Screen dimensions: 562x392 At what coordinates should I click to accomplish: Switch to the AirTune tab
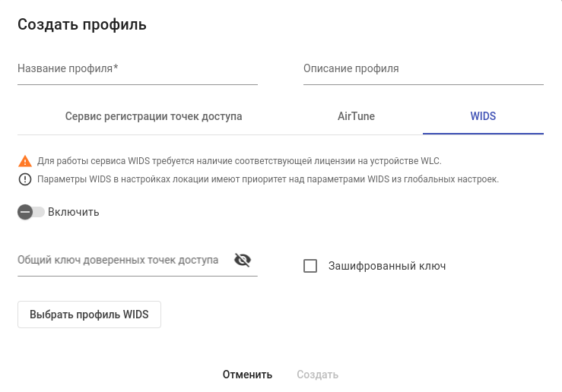pyautogui.click(x=356, y=116)
